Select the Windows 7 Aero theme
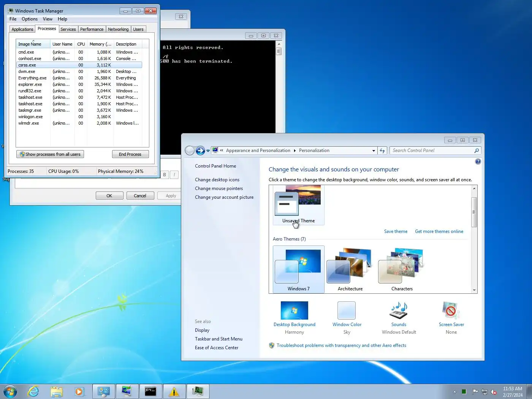Screen dimensions: 532x399 pos(298,269)
